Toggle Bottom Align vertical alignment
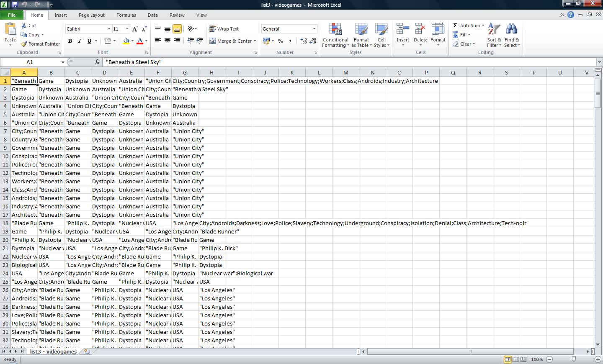Viewport: 603px width, 364px height. pos(177,29)
